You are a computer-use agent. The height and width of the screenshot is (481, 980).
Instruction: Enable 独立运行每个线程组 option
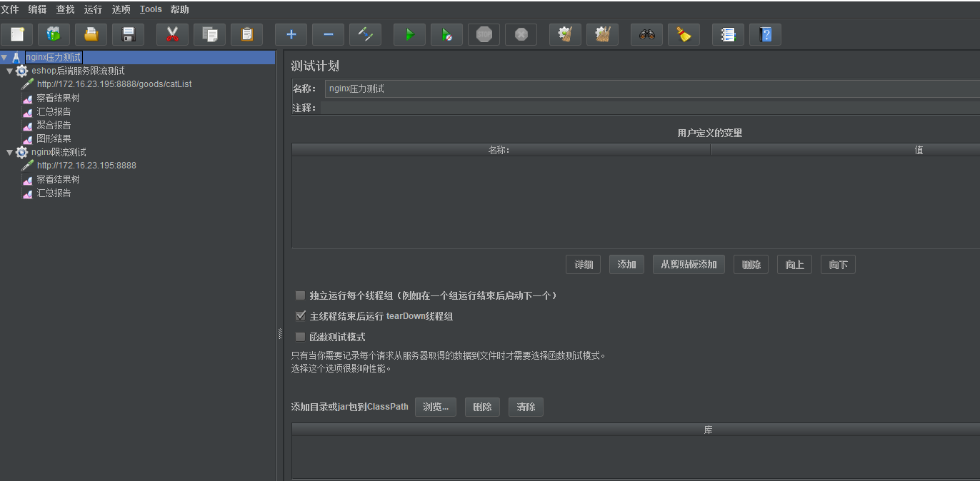click(x=300, y=295)
